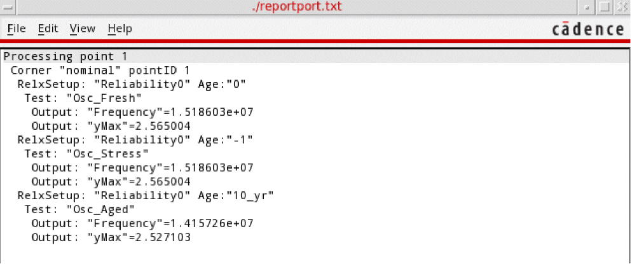
Task: Click the Test "Osc_Aged" line
Action: (80, 209)
